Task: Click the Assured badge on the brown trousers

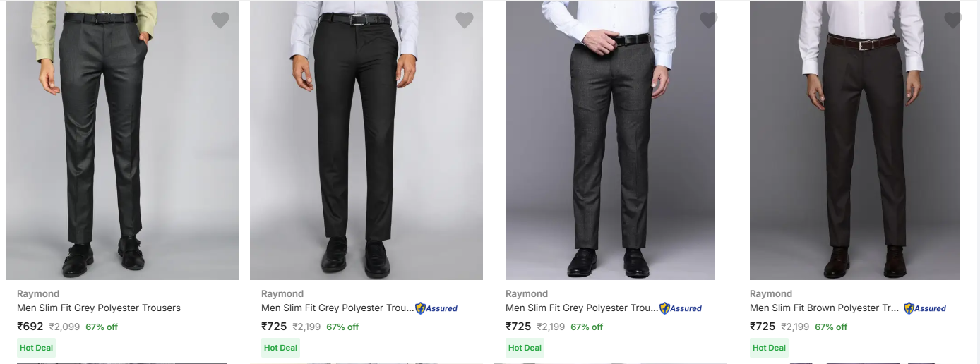Action: click(925, 308)
